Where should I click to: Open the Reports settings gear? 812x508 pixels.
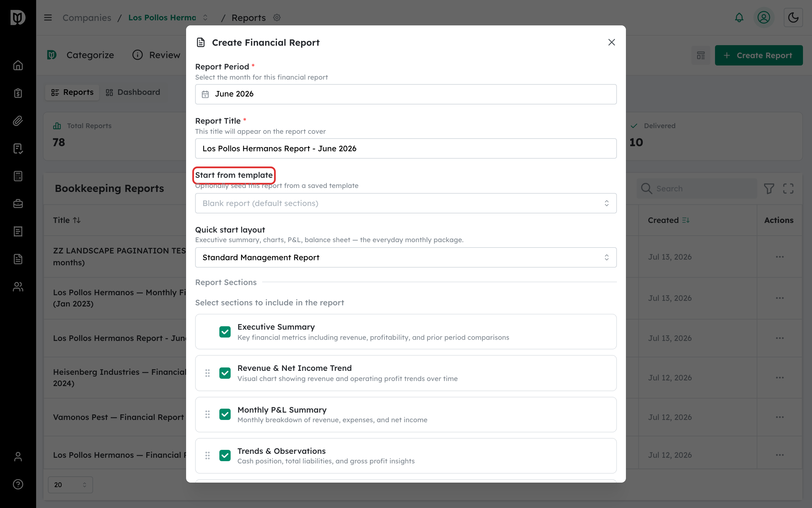[x=277, y=17]
